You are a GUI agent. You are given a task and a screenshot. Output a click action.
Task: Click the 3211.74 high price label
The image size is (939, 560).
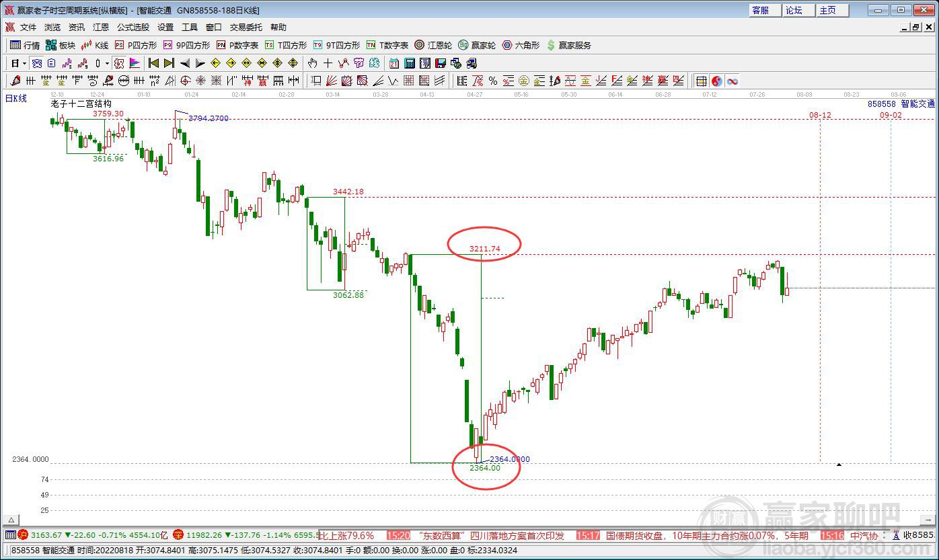[485, 249]
